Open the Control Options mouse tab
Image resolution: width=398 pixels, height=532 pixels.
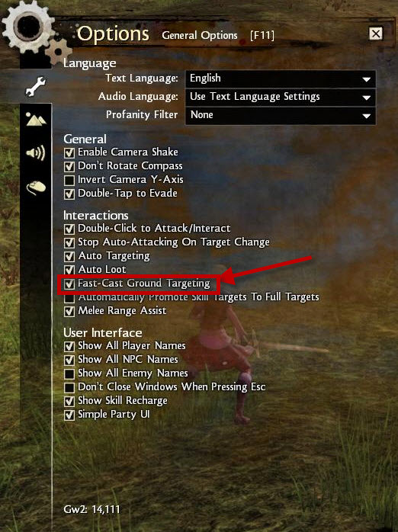coord(36,187)
